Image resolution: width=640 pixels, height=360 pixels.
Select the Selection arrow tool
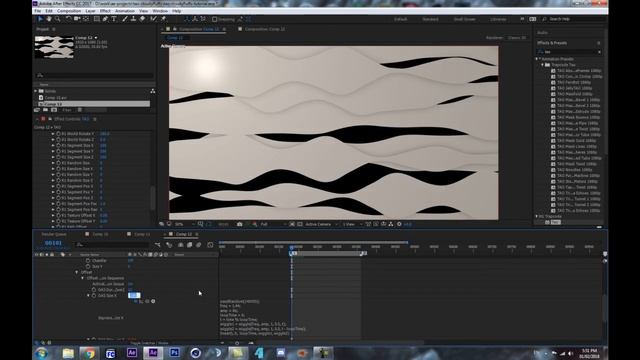click(40, 19)
